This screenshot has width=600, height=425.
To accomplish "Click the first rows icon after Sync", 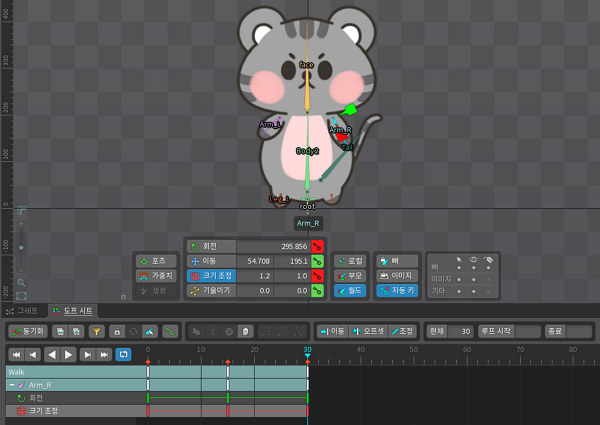I will click(60, 331).
